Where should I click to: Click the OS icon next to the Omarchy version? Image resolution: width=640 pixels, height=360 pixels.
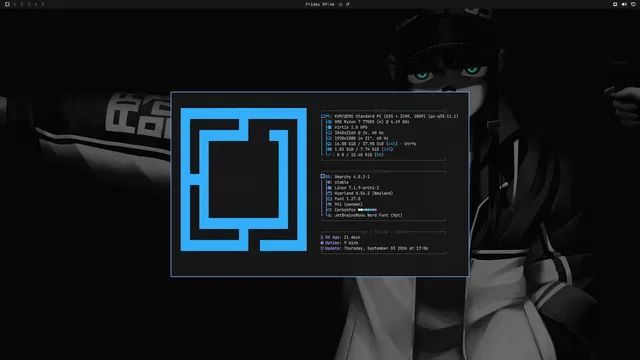pyautogui.click(x=322, y=176)
